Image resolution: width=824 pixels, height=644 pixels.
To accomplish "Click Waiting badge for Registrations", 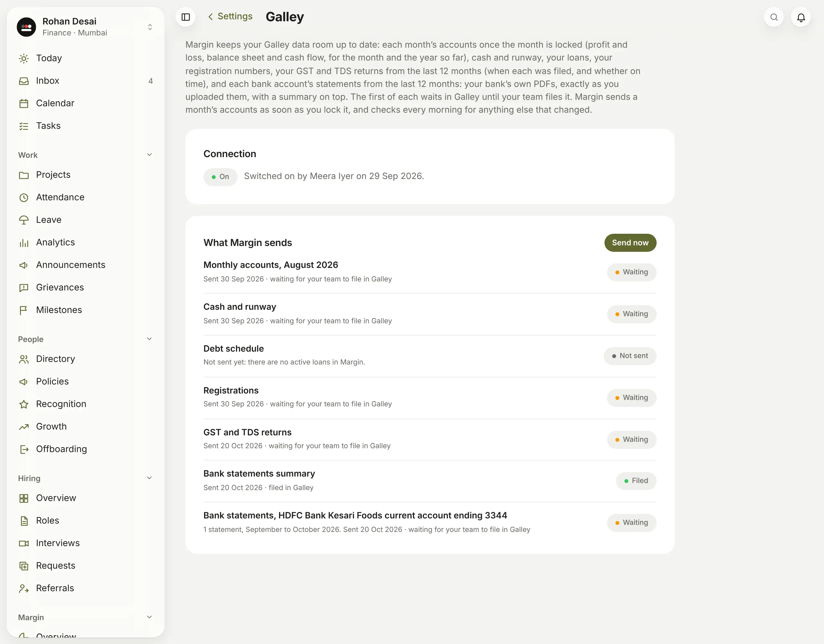I will click(632, 398).
